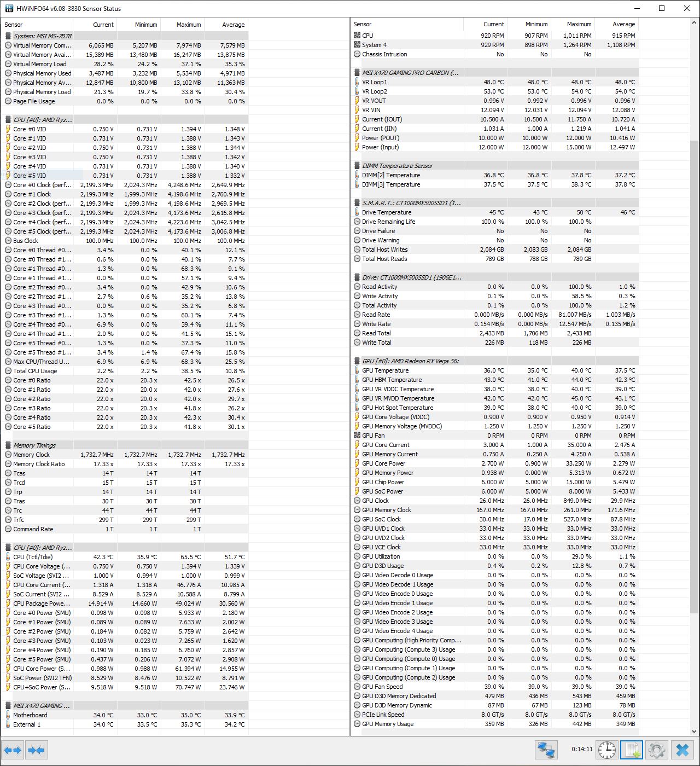Click the fan icon beside System 4 row

(357, 45)
